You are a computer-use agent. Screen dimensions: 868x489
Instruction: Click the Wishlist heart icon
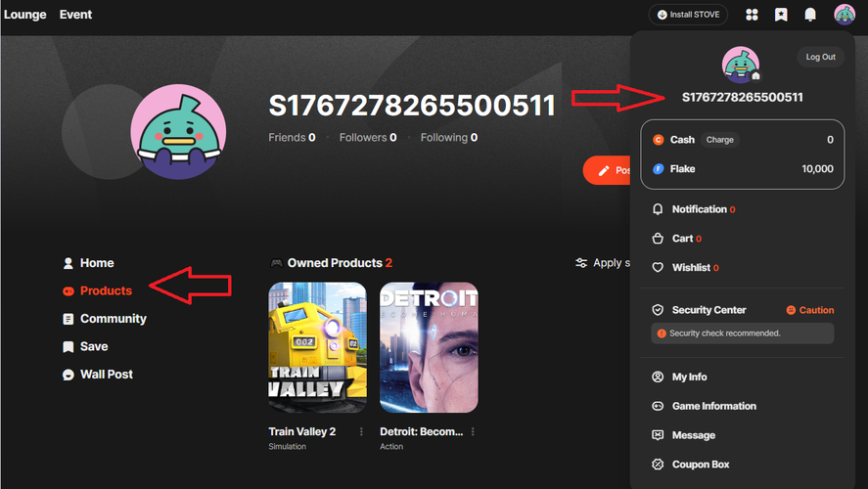[x=658, y=268]
